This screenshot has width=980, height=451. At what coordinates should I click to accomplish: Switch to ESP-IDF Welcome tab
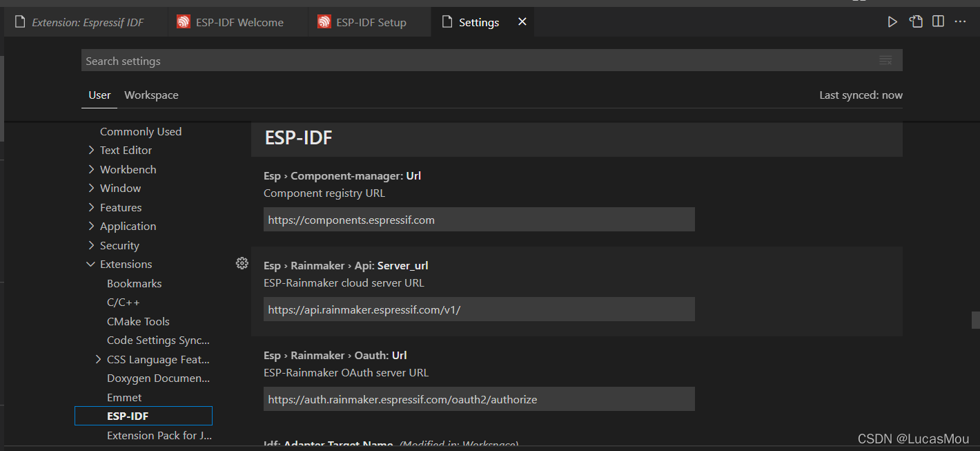[x=239, y=22]
